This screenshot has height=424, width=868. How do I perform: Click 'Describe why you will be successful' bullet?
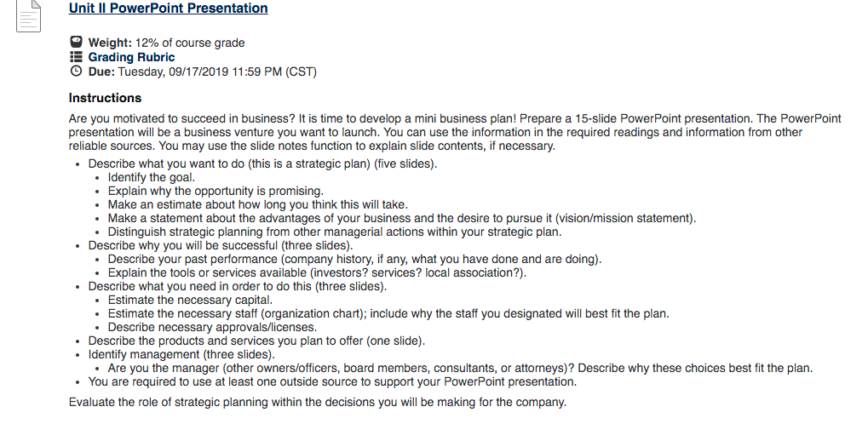pos(221,245)
